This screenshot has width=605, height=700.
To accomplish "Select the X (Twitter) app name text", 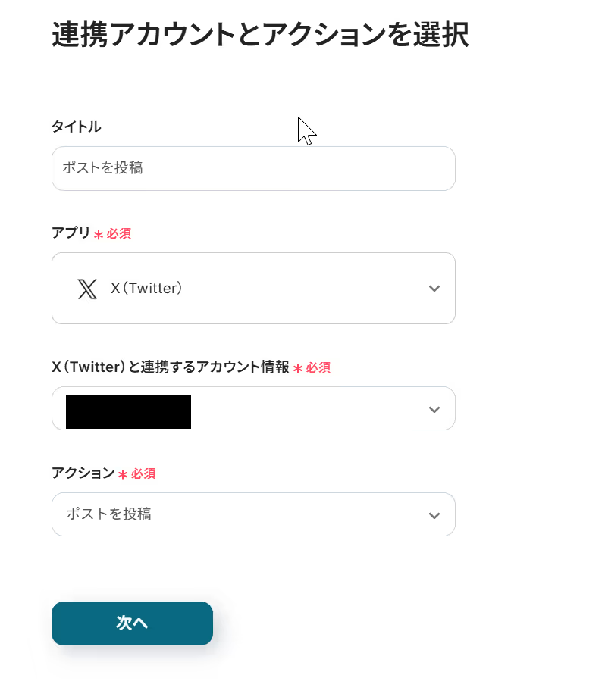I will [146, 289].
